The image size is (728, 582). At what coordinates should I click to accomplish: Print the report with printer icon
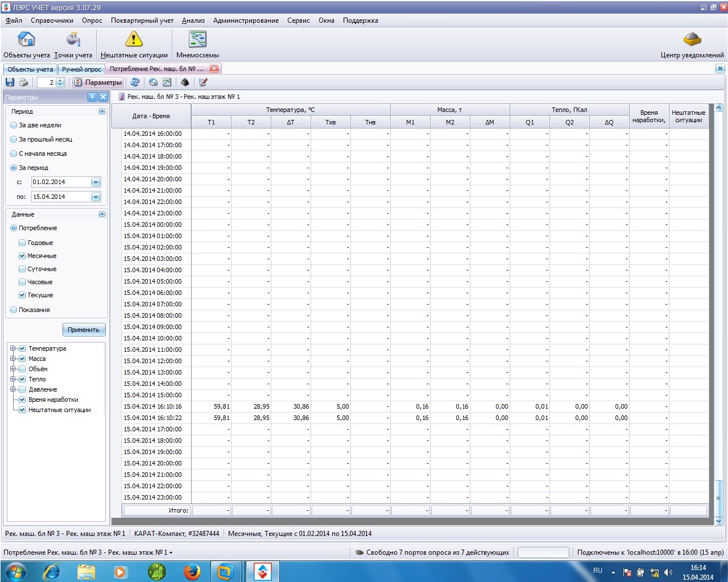click(23, 82)
